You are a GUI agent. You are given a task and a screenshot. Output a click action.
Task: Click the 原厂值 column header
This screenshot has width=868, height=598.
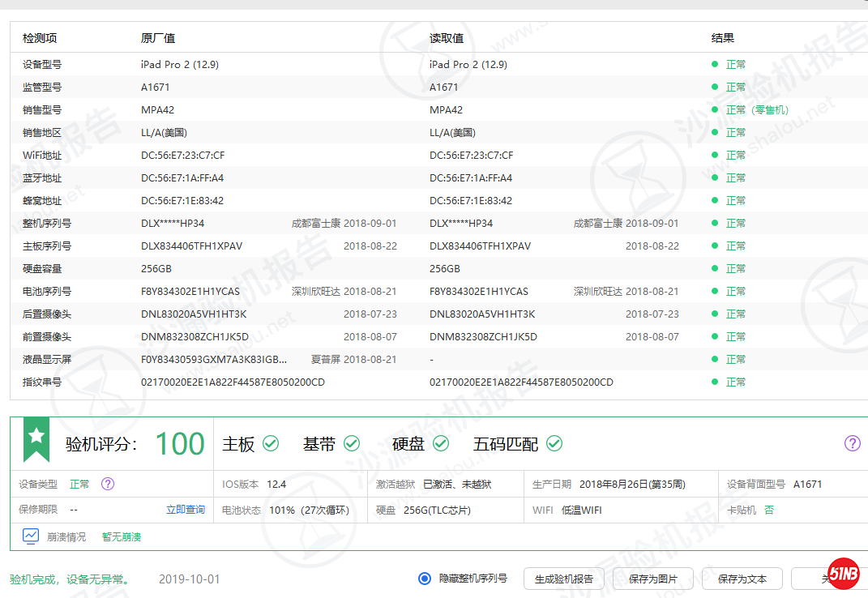[158, 38]
